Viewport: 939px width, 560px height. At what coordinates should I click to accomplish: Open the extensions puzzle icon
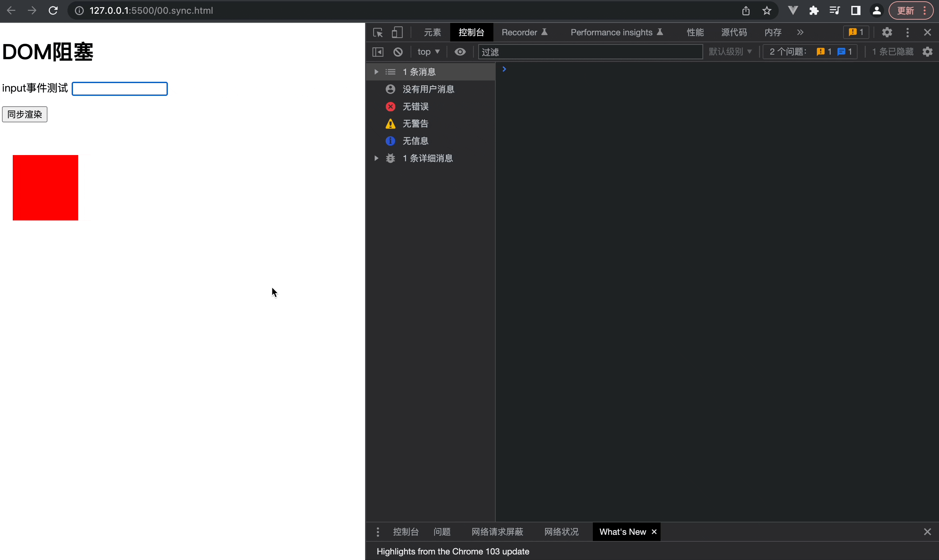(x=814, y=10)
